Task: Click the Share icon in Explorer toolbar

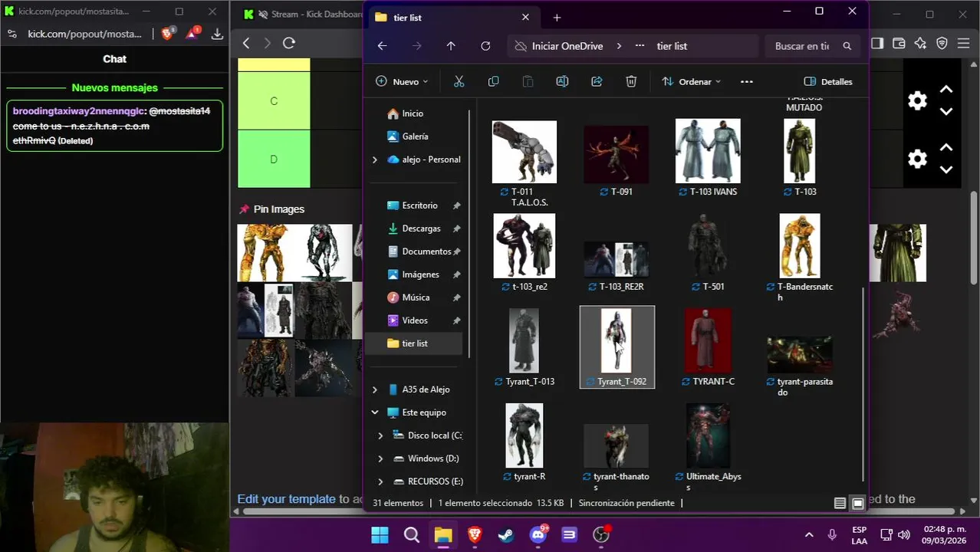Action: click(x=597, y=81)
